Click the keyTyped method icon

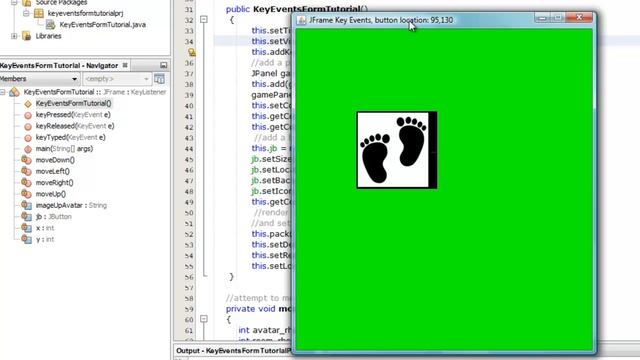click(28, 138)
